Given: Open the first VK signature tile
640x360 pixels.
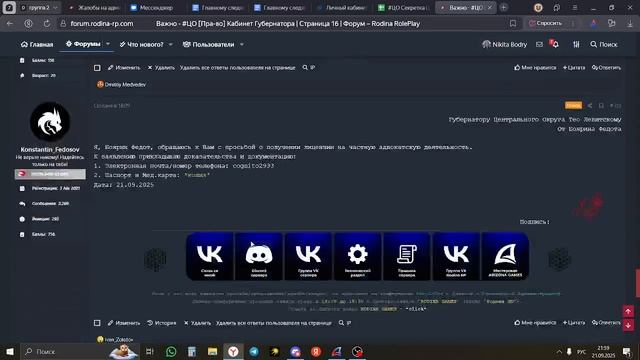Looking at the screenshot, I should point(209,256).
